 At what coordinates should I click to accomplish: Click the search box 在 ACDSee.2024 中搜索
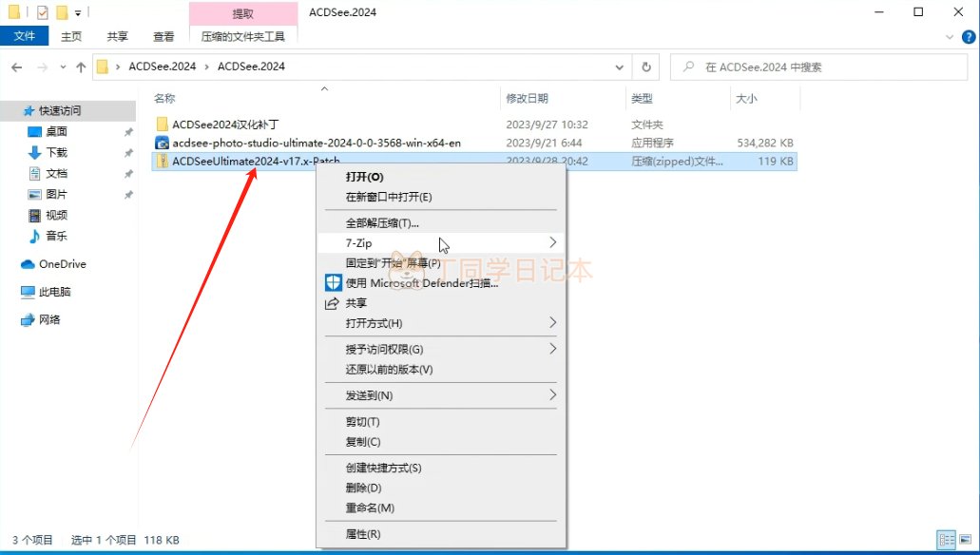[x=818, y=67]
